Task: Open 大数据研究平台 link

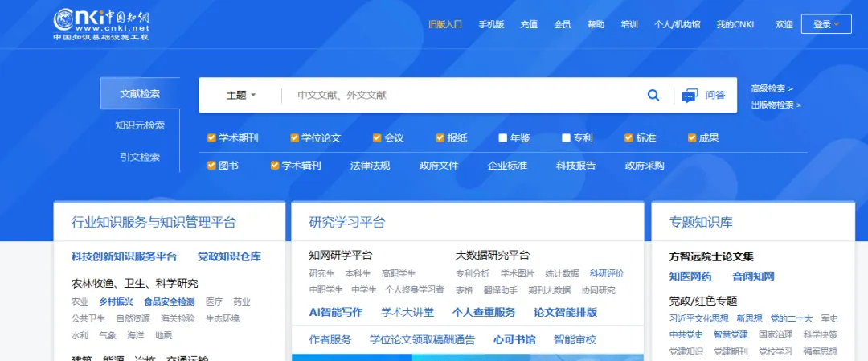Action: pyautogui.click(x=493, y=255)
